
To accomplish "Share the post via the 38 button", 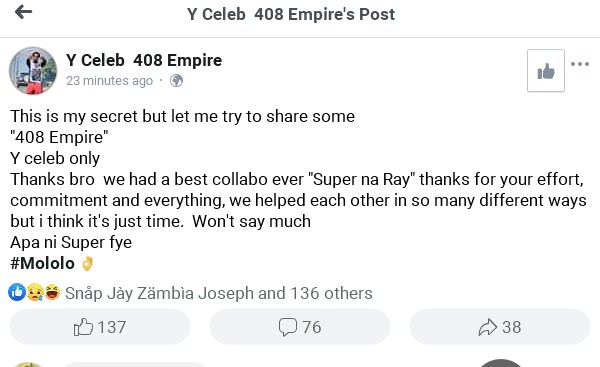I will (x=500, y=327).
